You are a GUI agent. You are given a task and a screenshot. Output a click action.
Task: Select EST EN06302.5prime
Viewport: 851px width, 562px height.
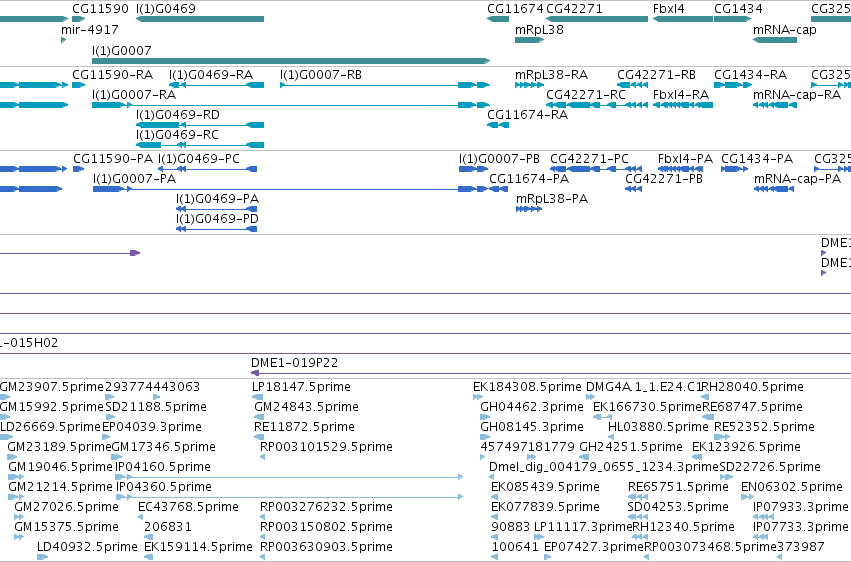[x=747, y=497]
